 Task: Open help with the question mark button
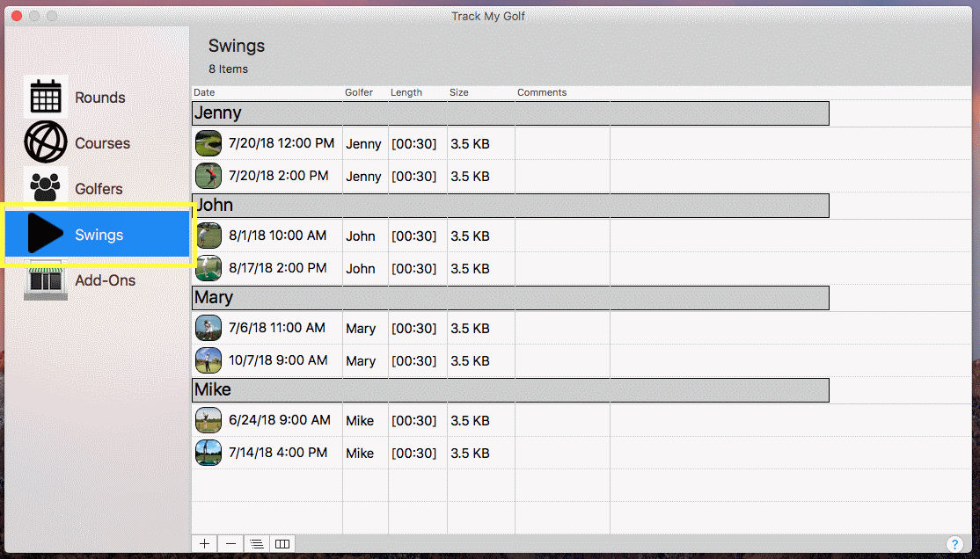tap(954, 544)
